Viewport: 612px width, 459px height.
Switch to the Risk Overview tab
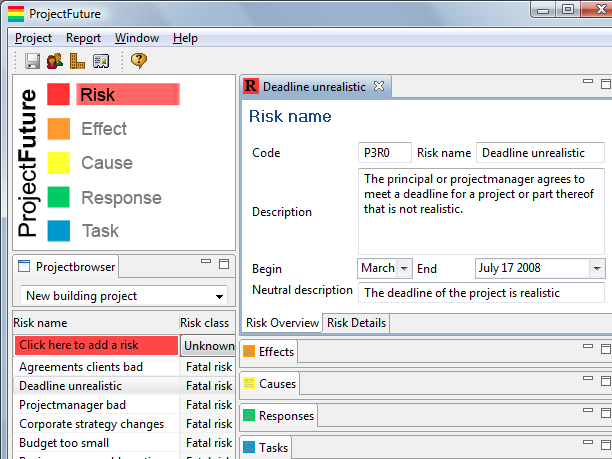pyautogui.click(x=282, y=323)
